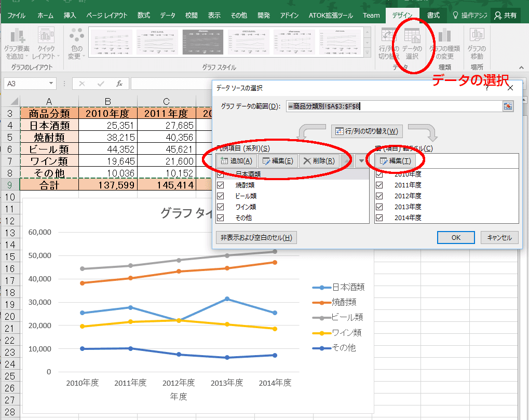Uncheck the 焼酎類 series checkbox
Image resolution: width=529 pixels, height=420 pixels.
click(x=221, y=185)
